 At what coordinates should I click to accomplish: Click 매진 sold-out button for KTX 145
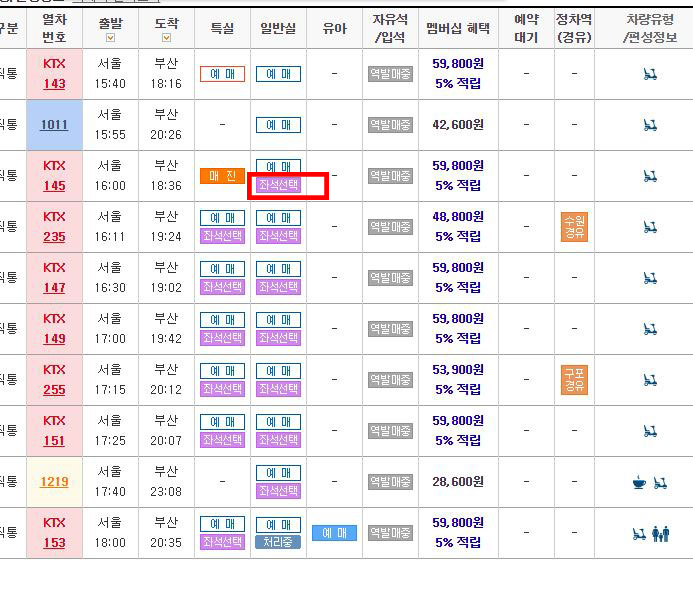click(x=222, y=176)
